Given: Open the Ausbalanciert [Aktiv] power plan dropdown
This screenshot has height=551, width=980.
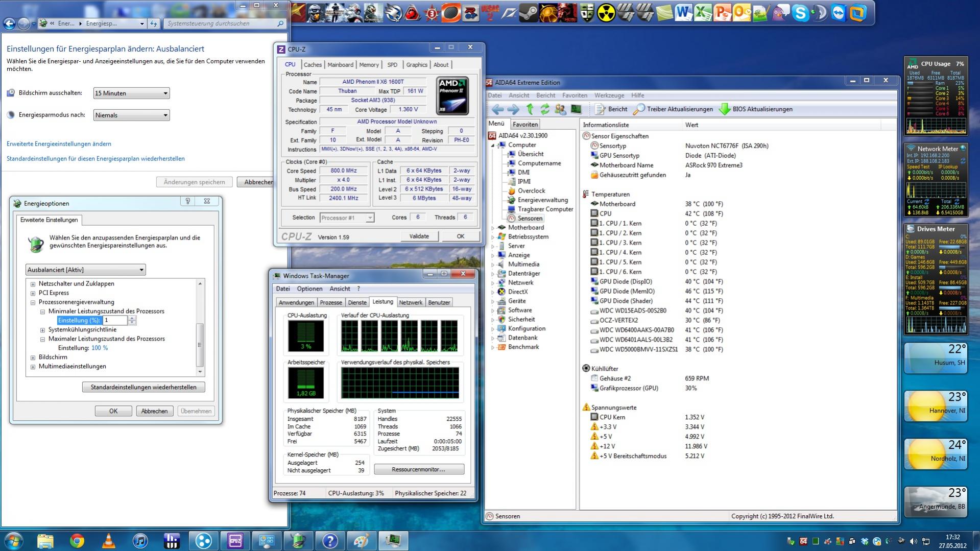Looking at the screenshot, I should click(85, 270).
